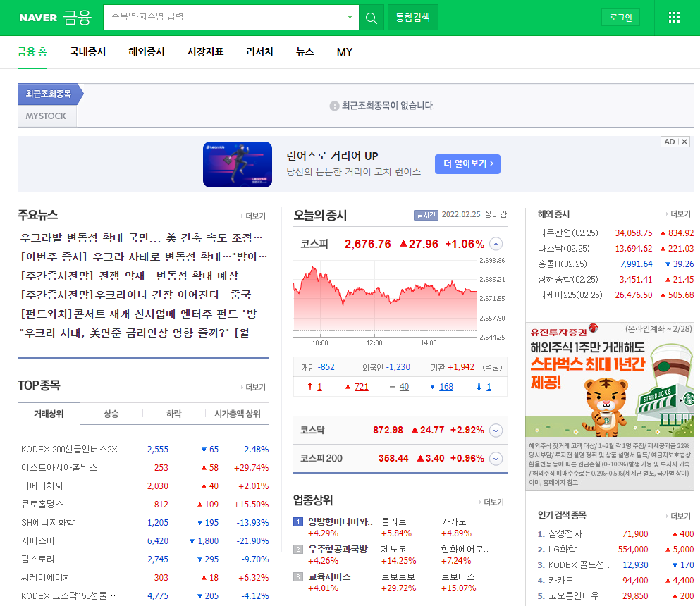Screen dimensions: 700x606
Task: Open the MY menu
Action: [345, 52]
